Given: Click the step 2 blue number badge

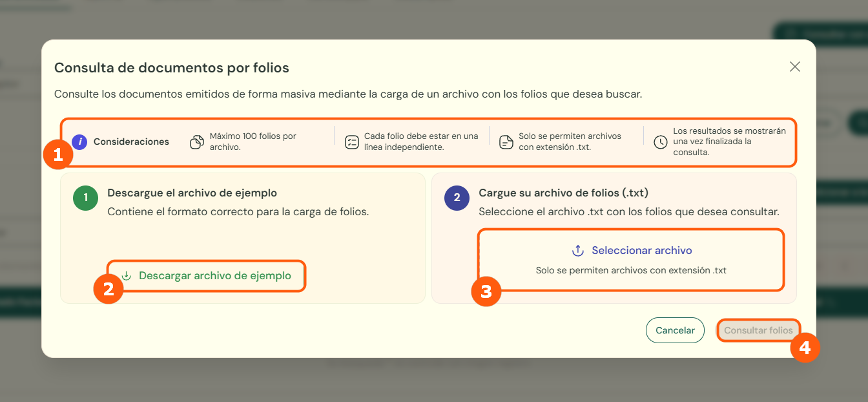Looking at the screenshot, I should (457, 198).
